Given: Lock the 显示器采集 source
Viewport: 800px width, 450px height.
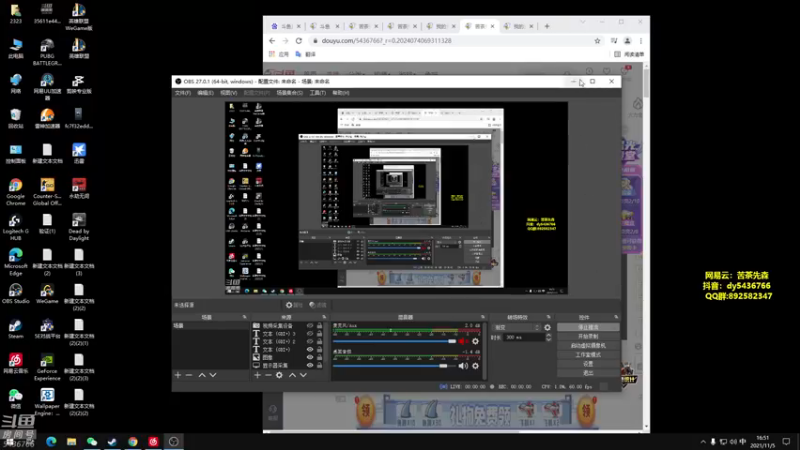Looking at the screenshot, I should [x=319, y=365].
